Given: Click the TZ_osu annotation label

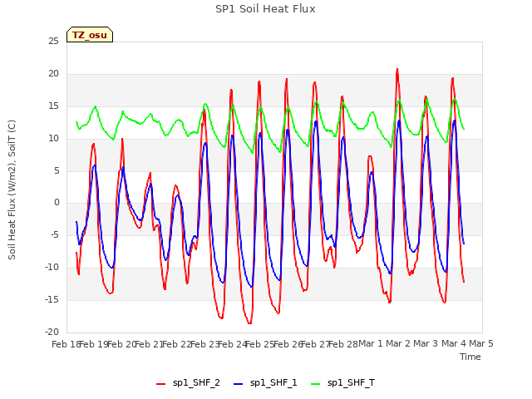Looking at the screenshot, I should (90, 35).
